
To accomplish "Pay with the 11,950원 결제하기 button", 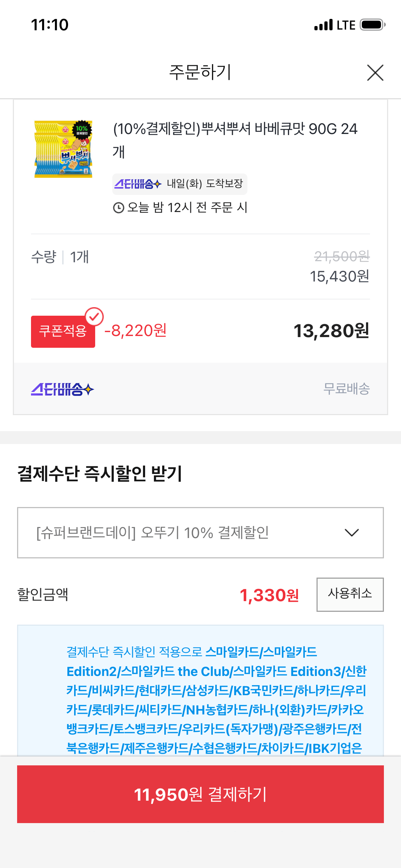I will tap(200, 794).
